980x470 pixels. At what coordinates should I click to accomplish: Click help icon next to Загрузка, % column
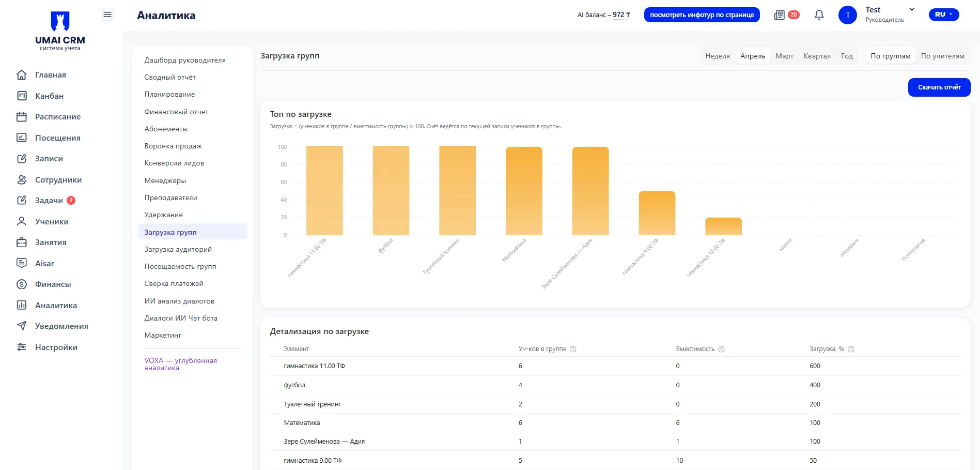[x=851, y=349]
